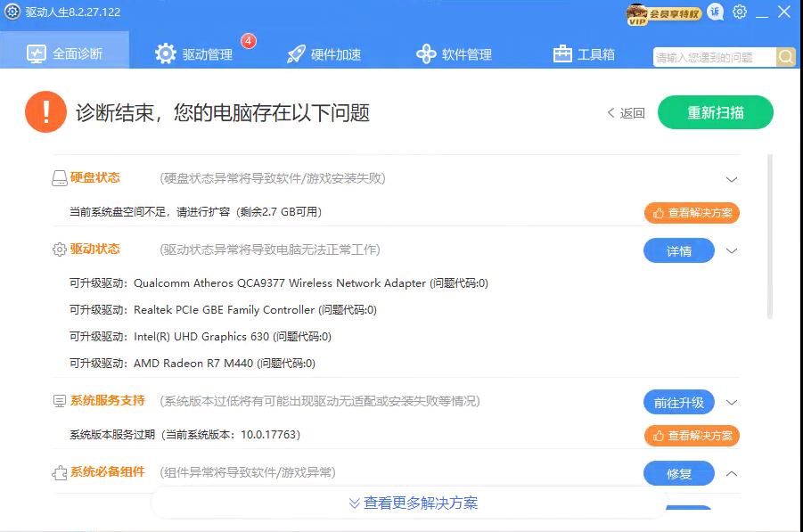Click 查看解决方案 for system version issue

[692, 435]
